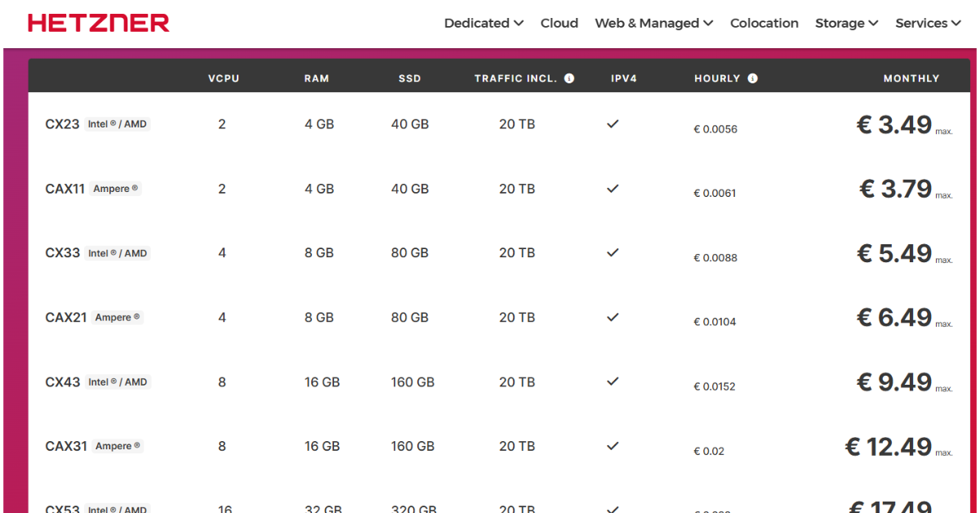Click the info icon next to Traffic Incl.
The image size is (980, 513).
pos(569,78)
